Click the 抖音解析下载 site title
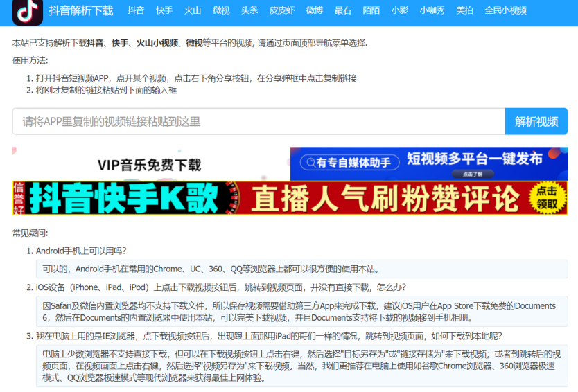The height and width of the screenshot is (392, 578). point(81,11)
